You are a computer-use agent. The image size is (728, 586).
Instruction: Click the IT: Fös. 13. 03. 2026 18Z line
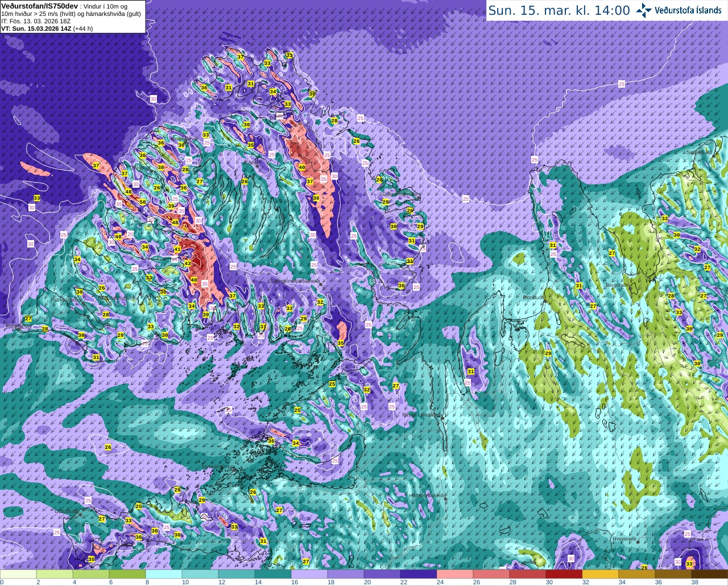[x=36, y=20]
